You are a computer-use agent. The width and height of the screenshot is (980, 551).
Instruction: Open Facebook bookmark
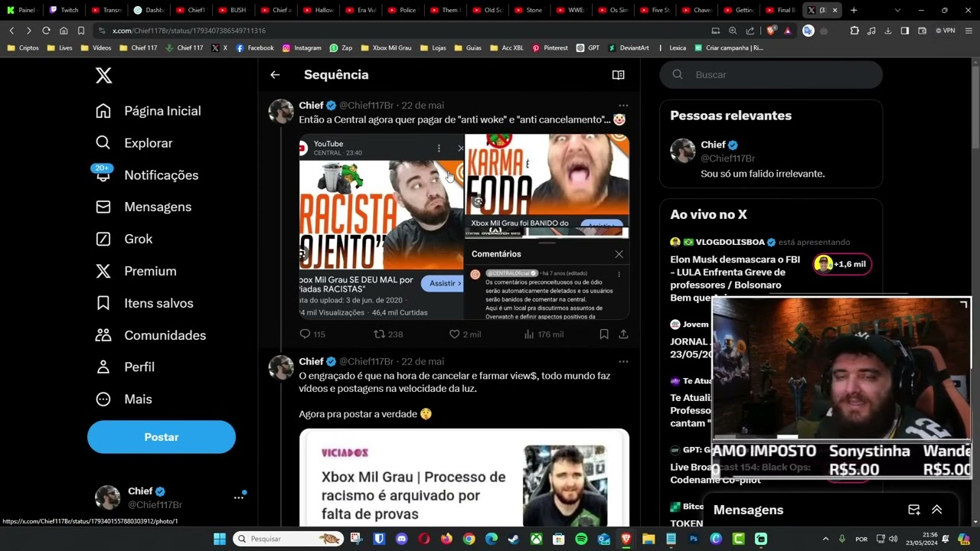[255, 47]
